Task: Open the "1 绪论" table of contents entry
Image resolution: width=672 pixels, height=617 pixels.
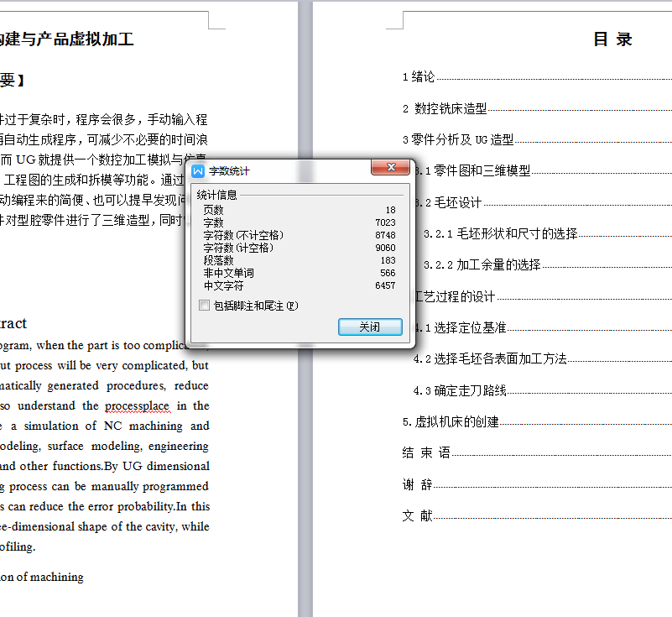Action: [x=419, y=76]
